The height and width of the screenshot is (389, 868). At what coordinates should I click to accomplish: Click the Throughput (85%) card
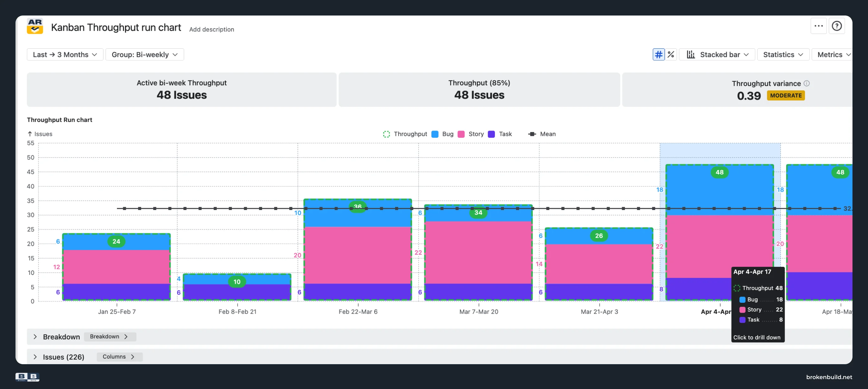[x=479, y=90]
